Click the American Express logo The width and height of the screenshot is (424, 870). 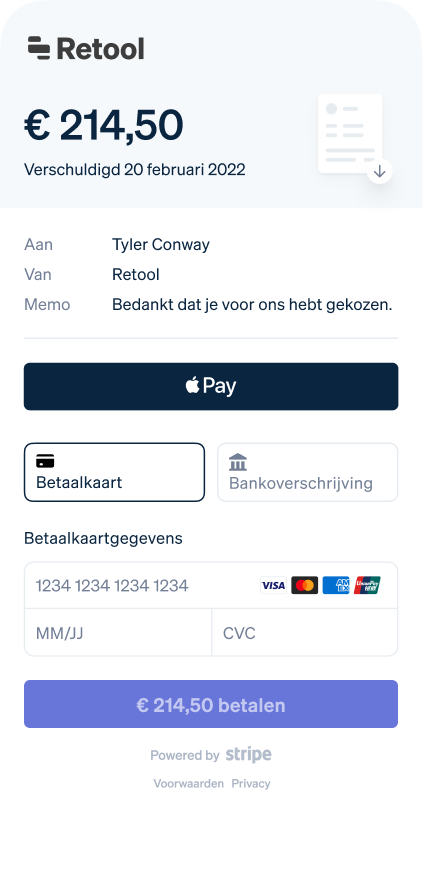pos(336,585)
